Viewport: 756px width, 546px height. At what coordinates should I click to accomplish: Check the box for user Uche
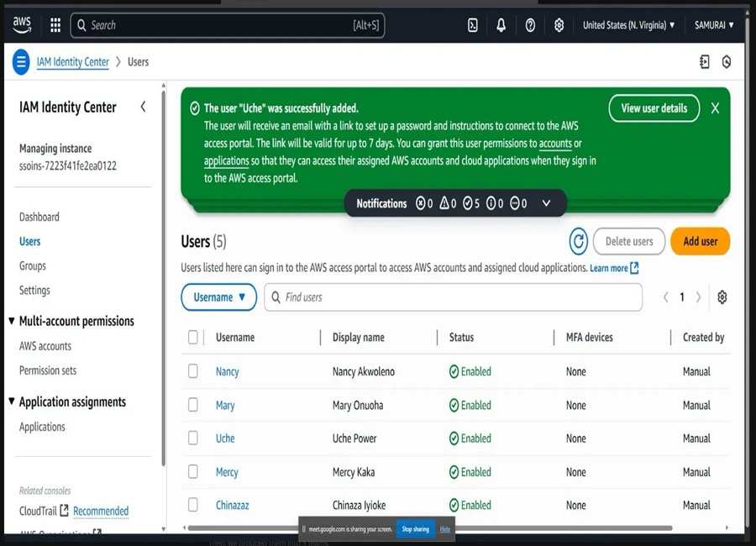(193, 438)
